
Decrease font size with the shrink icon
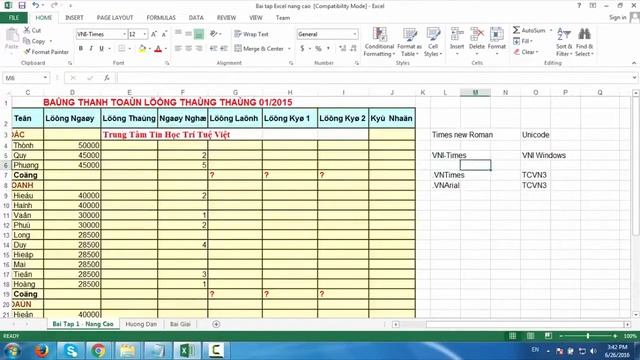point(164,34)
